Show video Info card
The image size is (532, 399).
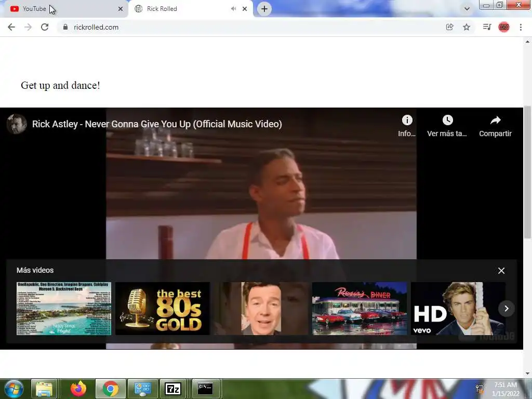pyautogui.click(x=407, y=126)
